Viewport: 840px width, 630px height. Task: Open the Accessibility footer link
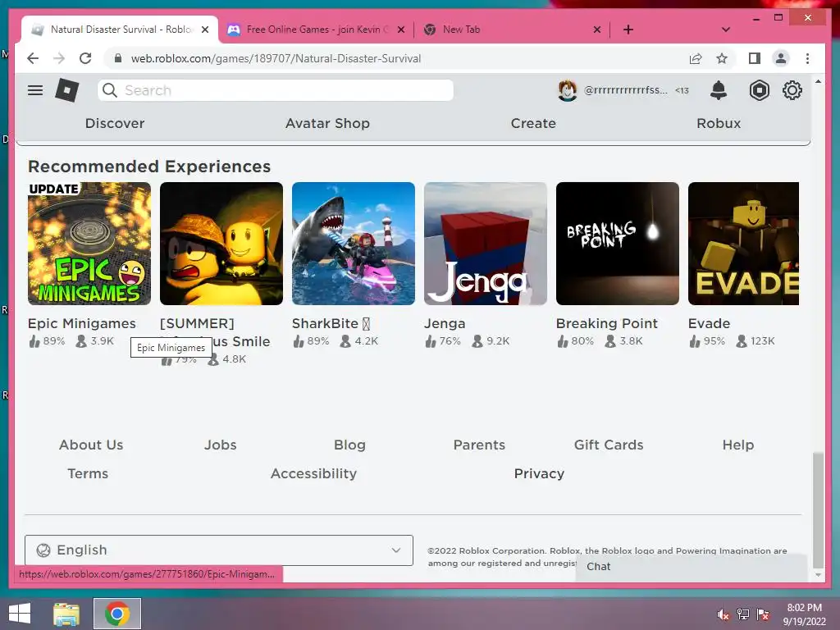[313, 473]
